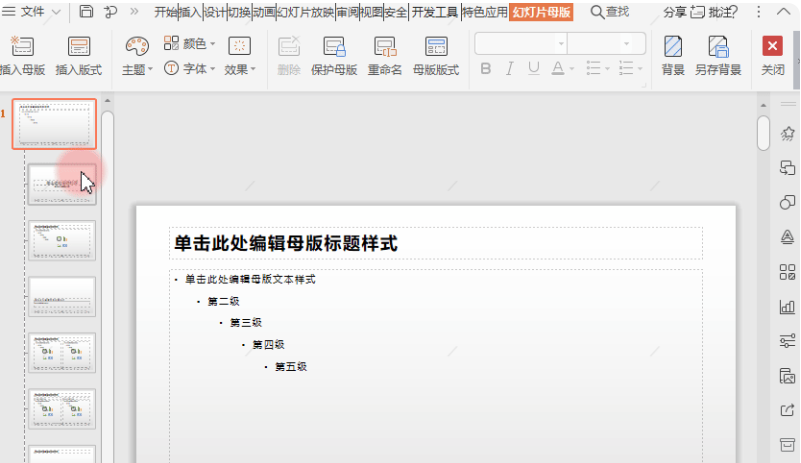
Task: Click the export share icon in right sidebar
Action: (x=787, y=410)
